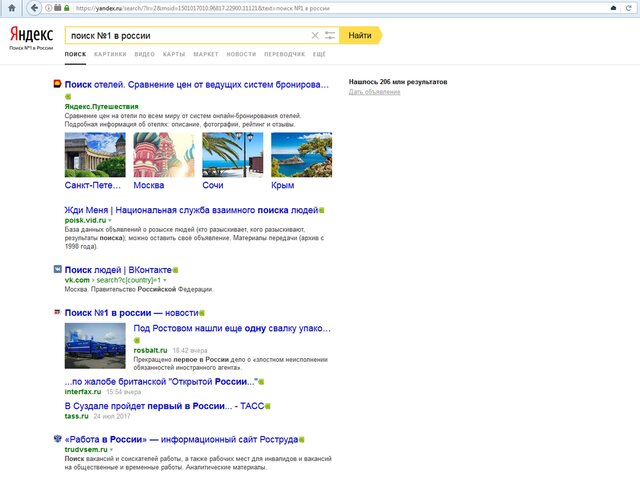Screen dimensions: 640x479
Task: Click interfax.ru source link
Action: [83, 392]
